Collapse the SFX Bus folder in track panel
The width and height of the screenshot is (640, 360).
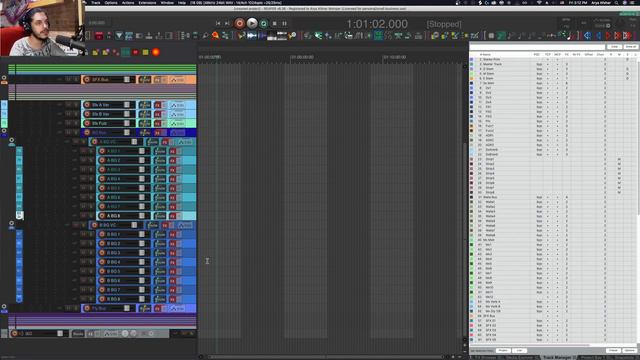click(4, 78)
